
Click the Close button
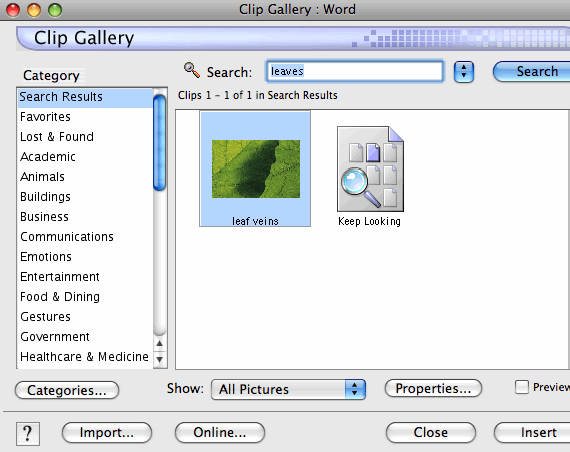(x=431, y=433)
